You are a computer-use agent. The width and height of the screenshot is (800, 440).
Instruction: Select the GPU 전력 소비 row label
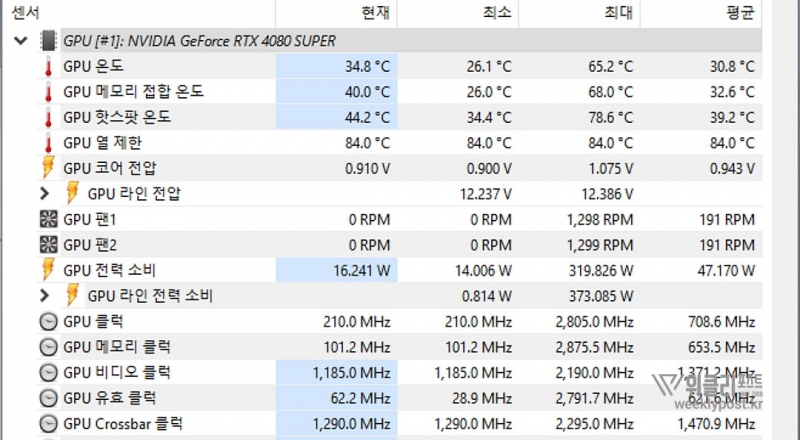[x=110, y=271]
